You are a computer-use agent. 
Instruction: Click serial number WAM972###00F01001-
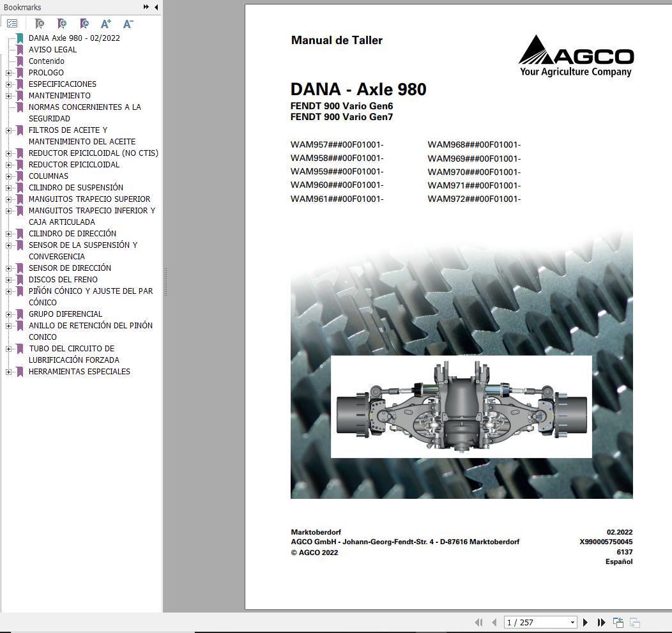[474, 199]
